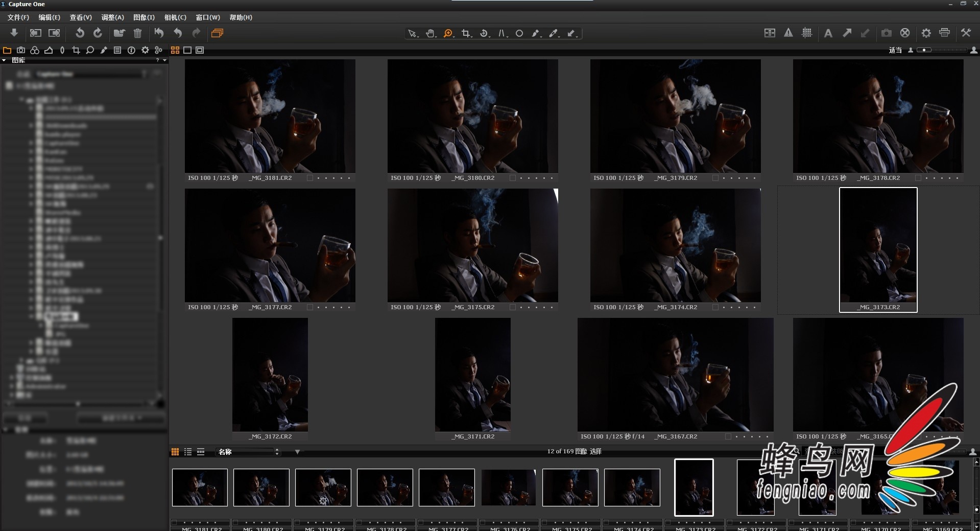Select the _MG_3175.CR2 thumbnail in viewer
This screenshot has width=980, height=531.
472,245
